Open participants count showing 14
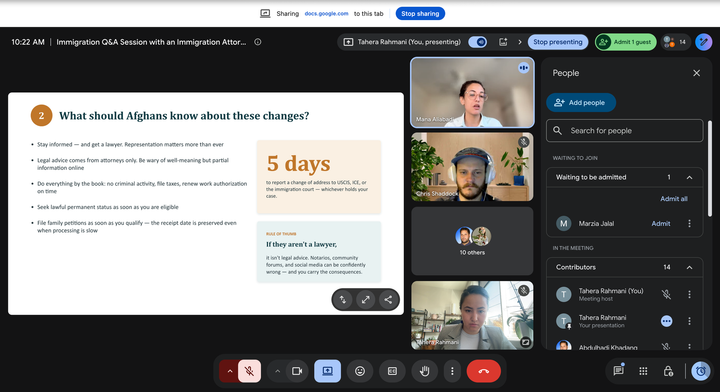720x392 pixels. click(x=675, y=42)
